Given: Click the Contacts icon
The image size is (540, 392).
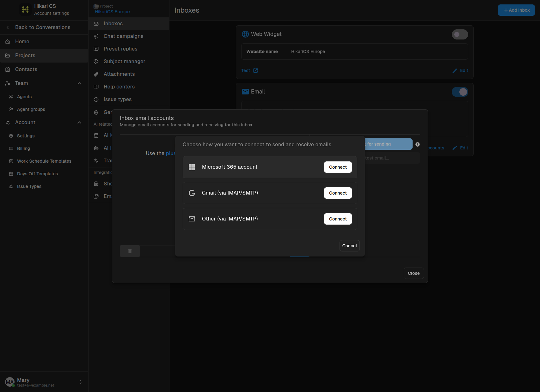Looking at the screenshot, I should tap(8, 69).
